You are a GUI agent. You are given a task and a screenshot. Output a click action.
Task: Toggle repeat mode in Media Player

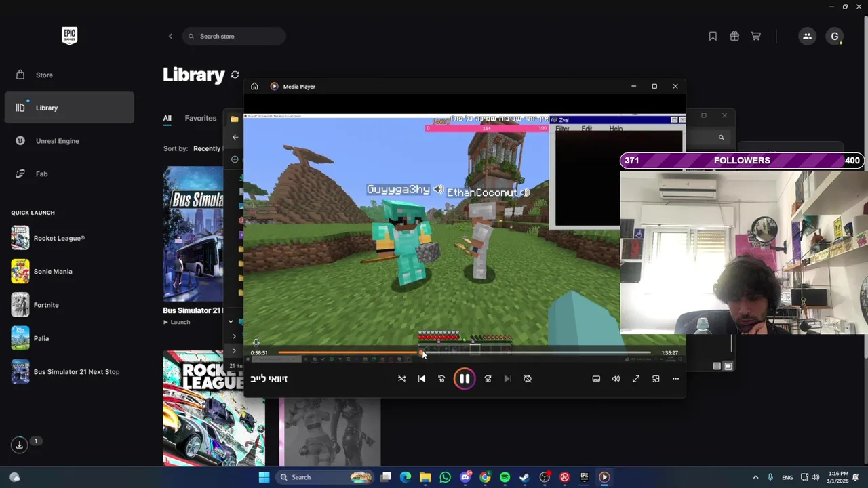528,379
